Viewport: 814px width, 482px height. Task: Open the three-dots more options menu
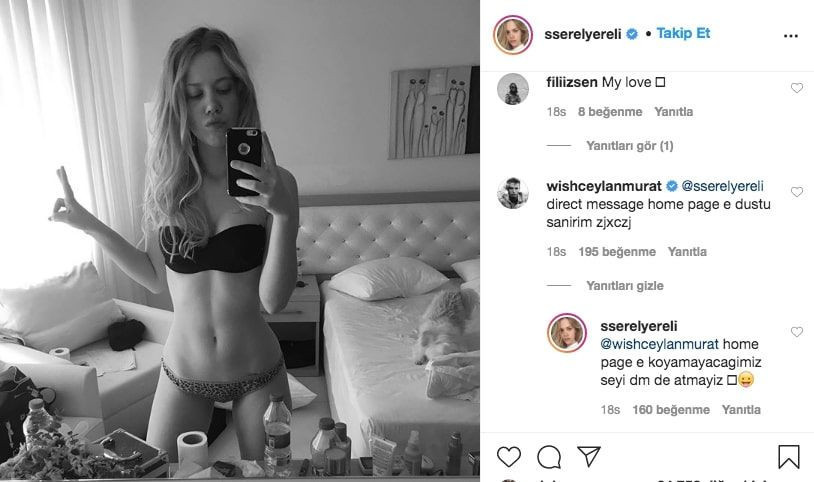pyautogui.click(x=791, y=36)
